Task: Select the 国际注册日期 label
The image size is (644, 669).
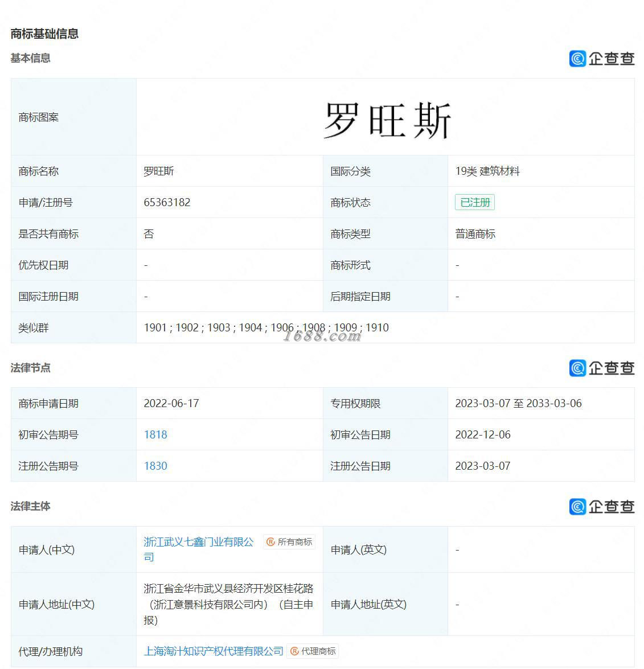Action: pyautogui.click(x=48, y=297)
